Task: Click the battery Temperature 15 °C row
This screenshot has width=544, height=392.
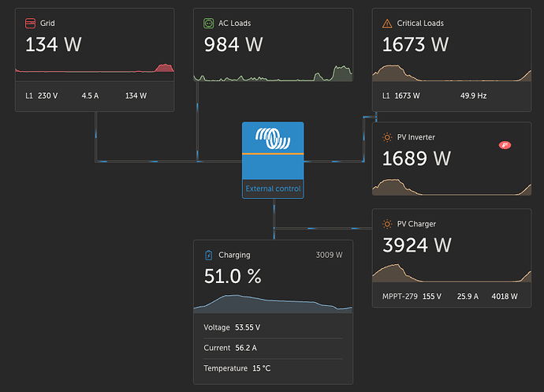Action: (273, 368)
